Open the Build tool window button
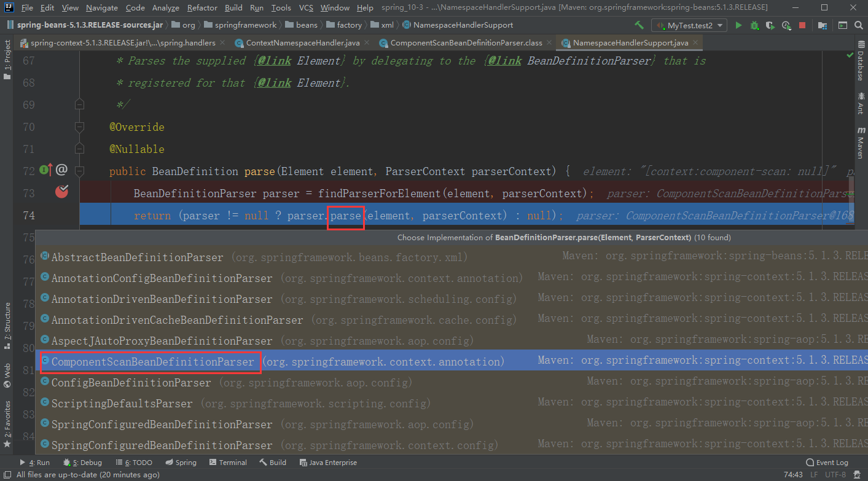Screen dimensions: 868x481 (273, 463)
